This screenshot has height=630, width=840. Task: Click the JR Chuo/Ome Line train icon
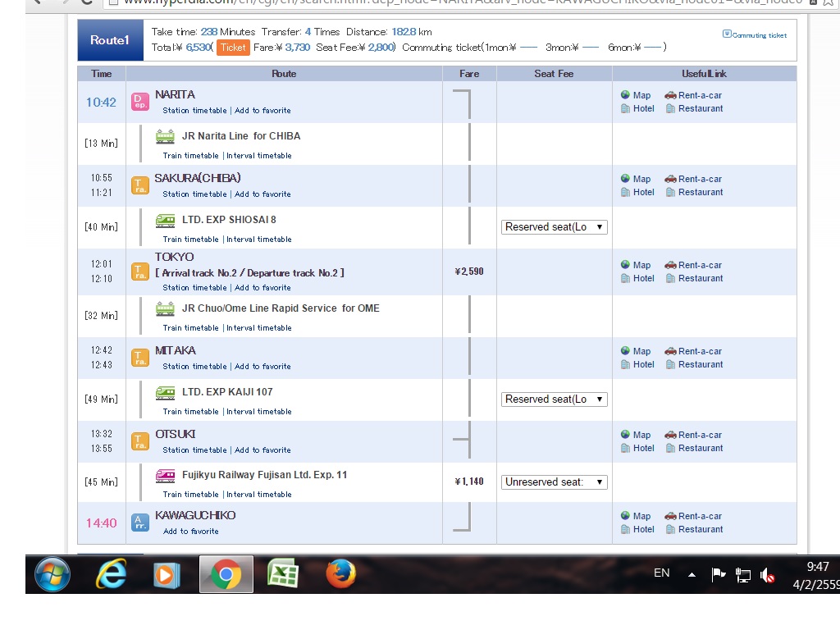[165, 308]
